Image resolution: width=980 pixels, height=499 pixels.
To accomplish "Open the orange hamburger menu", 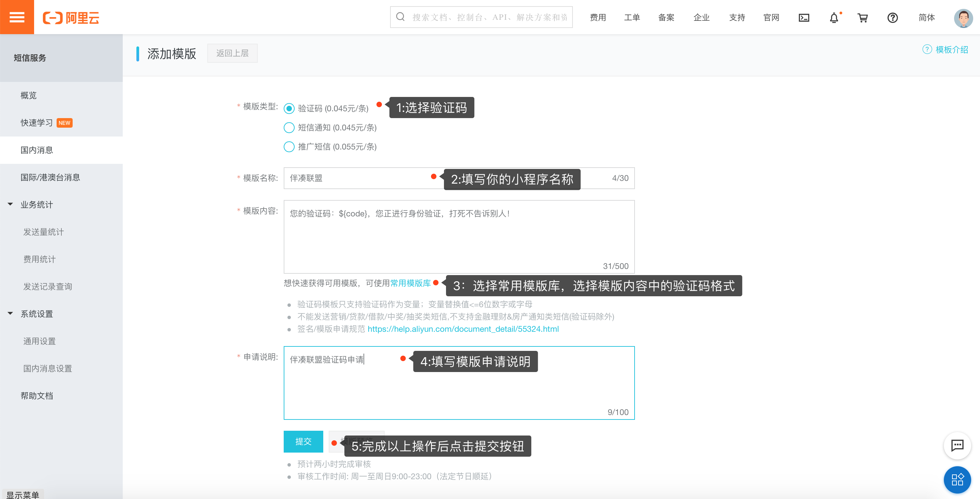I will click(x=17, y=17).
